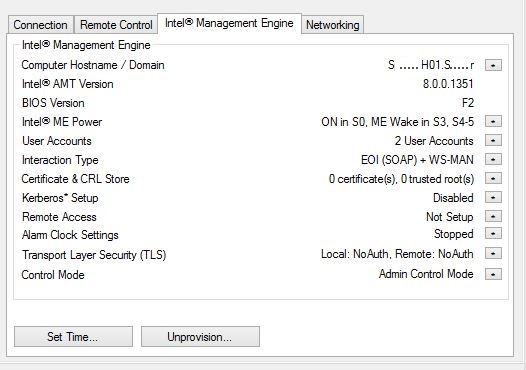Open the Remote Control tab

point(116,24)
